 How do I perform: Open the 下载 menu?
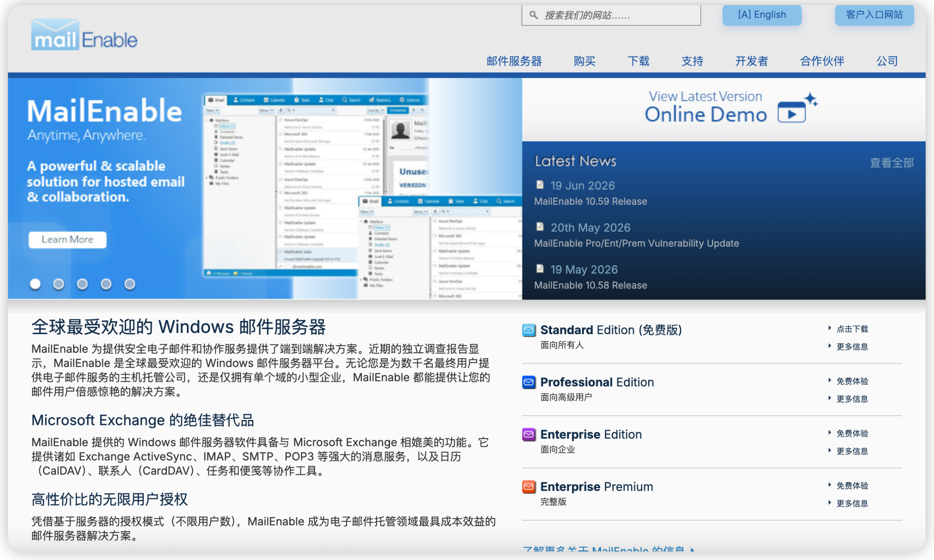click(x=638, y=61)
